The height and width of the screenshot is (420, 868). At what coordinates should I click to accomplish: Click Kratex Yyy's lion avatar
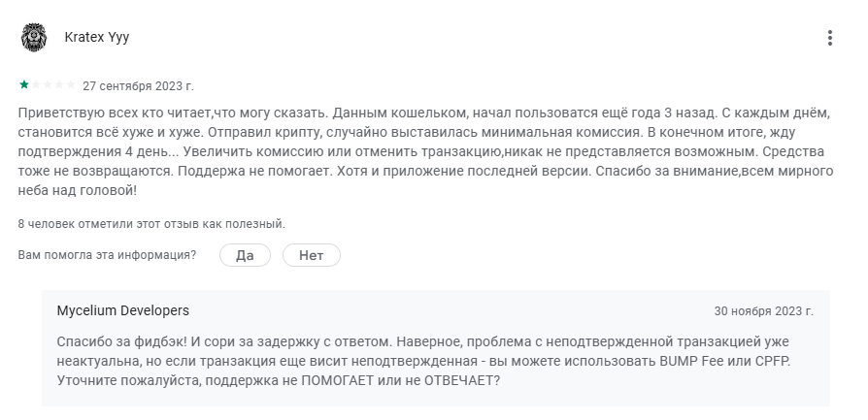coord(34,38)
